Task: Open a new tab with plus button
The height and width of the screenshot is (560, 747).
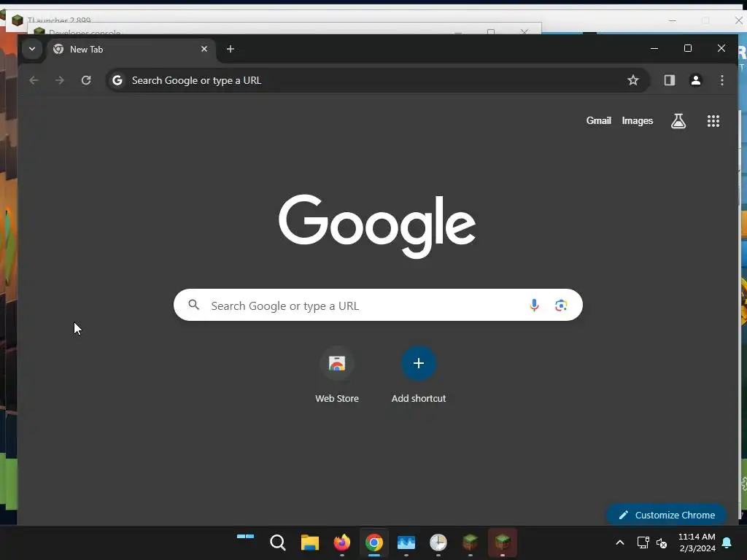Action: pos(230,49)
